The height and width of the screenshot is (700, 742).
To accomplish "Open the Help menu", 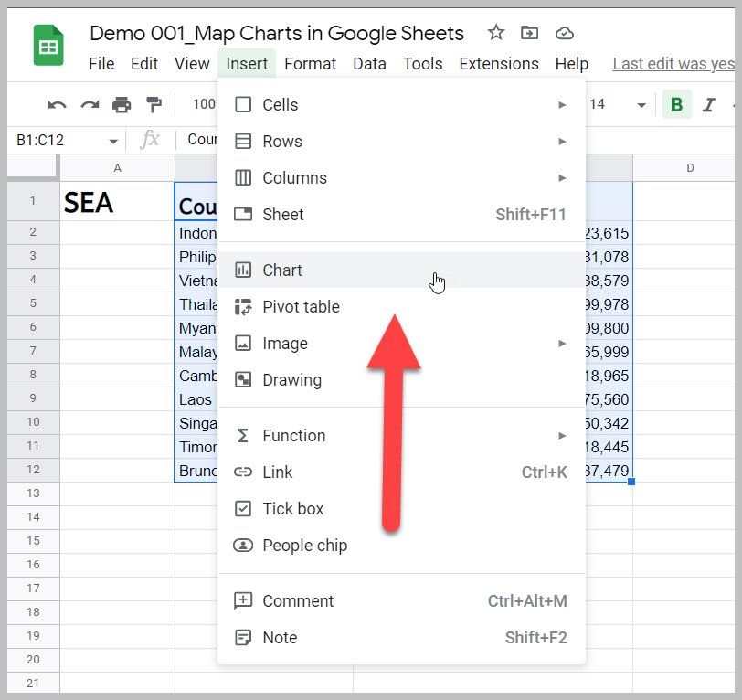I will click(572, 63).
